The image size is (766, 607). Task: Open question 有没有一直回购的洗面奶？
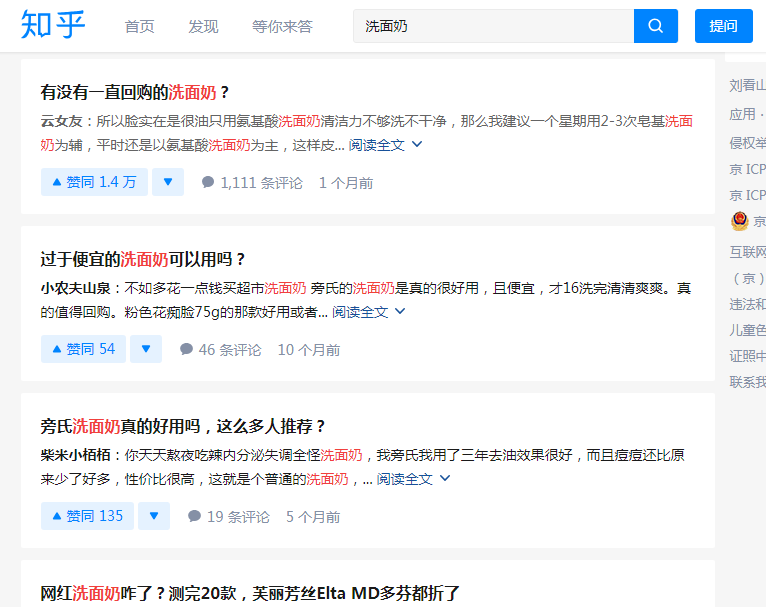click(135, 92)
